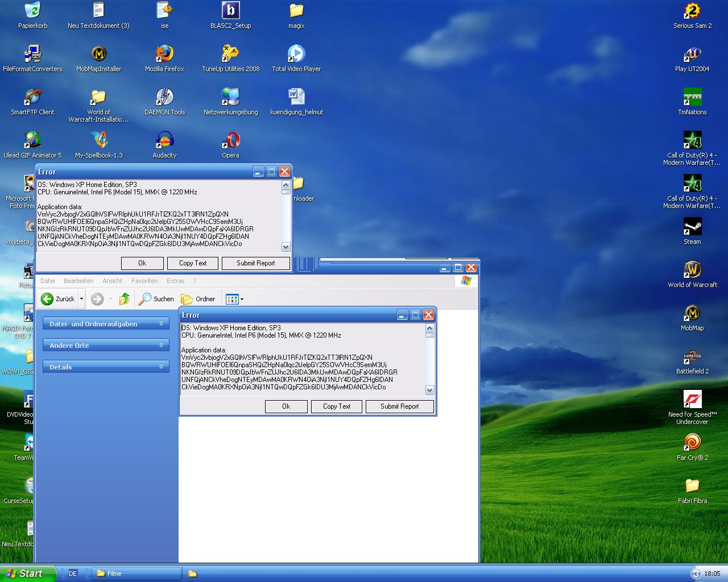Select the Need for Speed Undercover shortcut

pyautogui.click(x=692, y=407)
